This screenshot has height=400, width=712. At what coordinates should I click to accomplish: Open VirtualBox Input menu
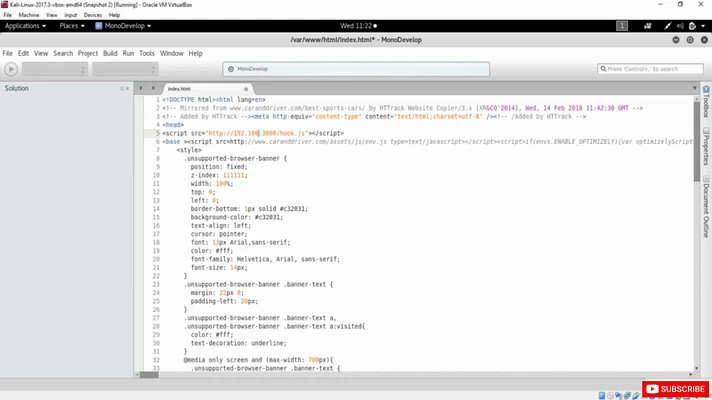[x=70, y=15]
